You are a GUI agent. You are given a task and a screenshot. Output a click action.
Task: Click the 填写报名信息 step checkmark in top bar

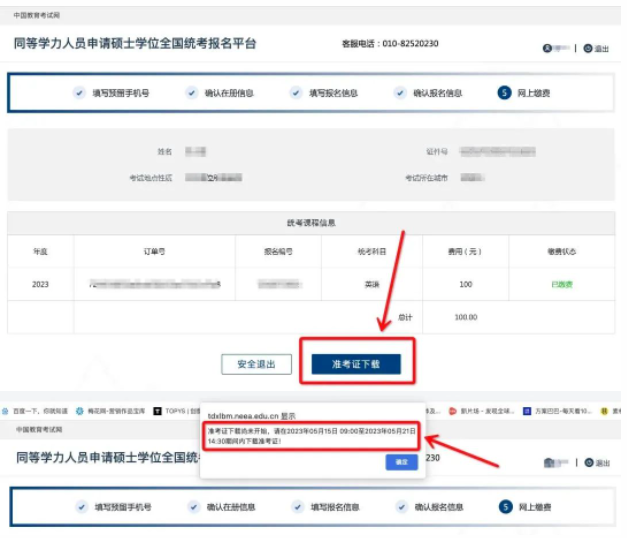[x=296, y=93]
